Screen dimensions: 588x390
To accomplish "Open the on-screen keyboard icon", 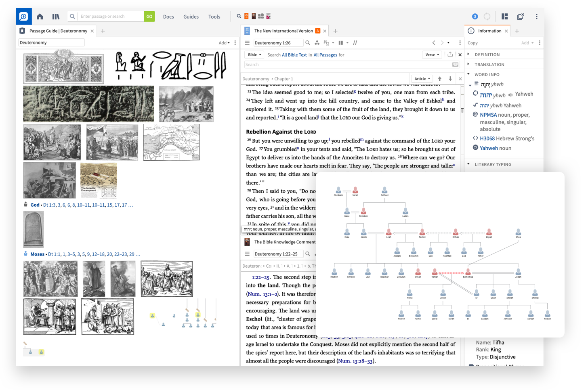I will [455, 65].
